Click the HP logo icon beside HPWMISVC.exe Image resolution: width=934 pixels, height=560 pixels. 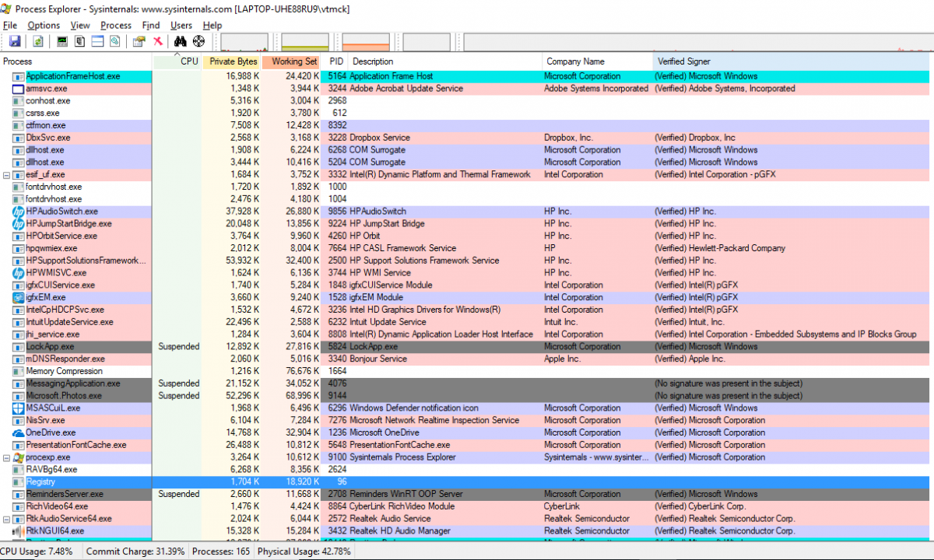(19, 273)
